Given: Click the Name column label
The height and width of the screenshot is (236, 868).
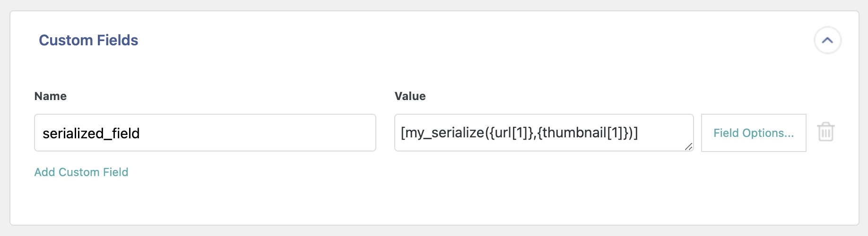Looking at the screenshot, I should [50, 96].
